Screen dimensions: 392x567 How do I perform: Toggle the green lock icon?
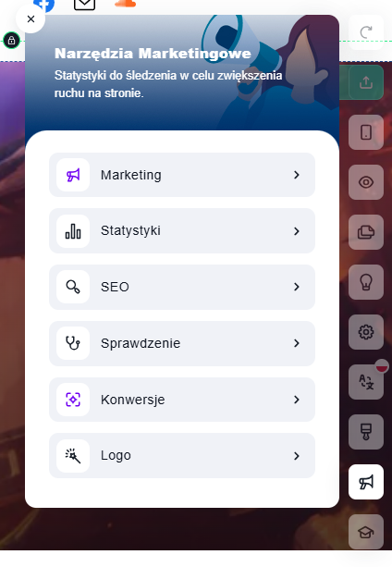12,40
